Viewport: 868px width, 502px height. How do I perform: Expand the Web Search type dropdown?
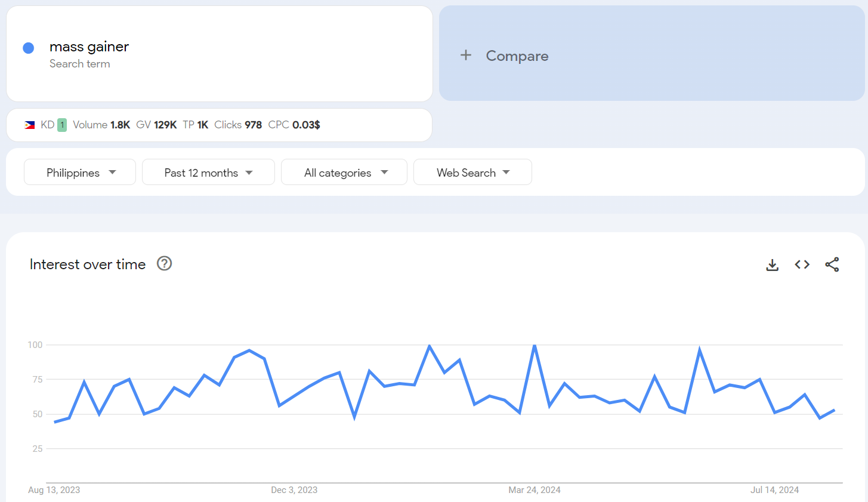(472, 173)
